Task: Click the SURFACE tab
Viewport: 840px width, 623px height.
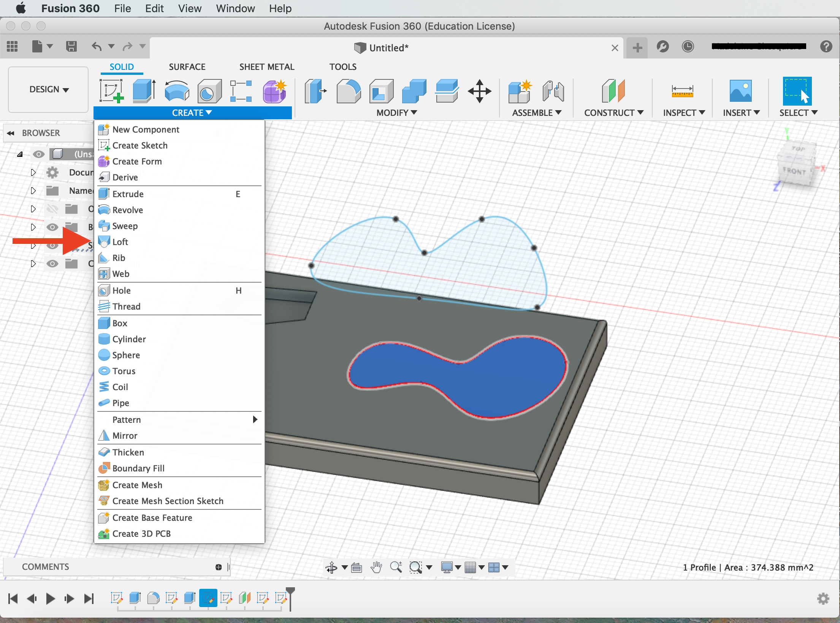Action: [x=187, y=66]
